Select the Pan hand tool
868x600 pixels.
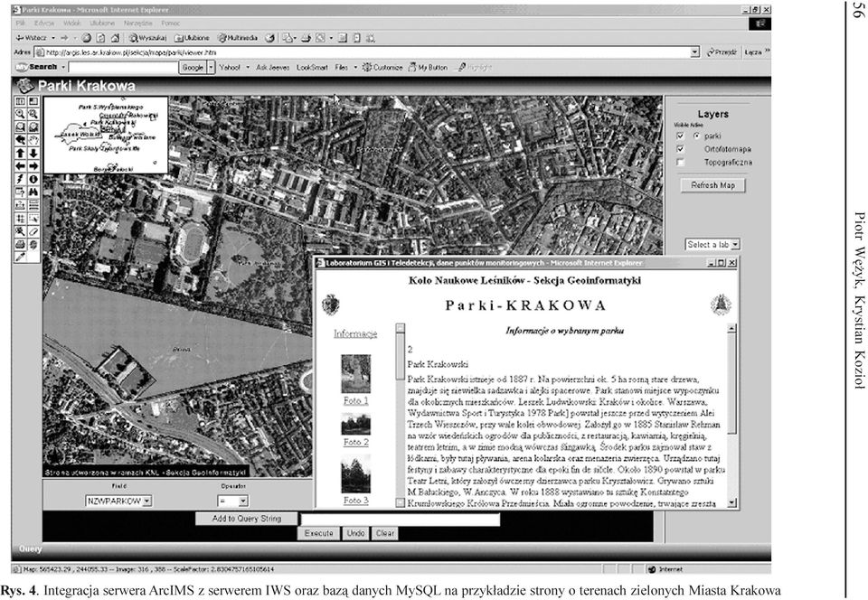coord(33,140)
